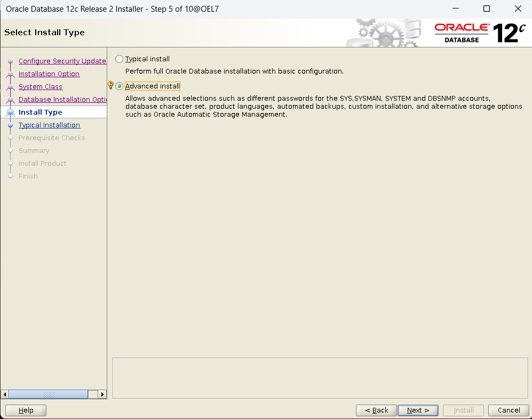Open the Configure Security Updates step
Screen dimensions: 532x419
(x=62, y=61)
